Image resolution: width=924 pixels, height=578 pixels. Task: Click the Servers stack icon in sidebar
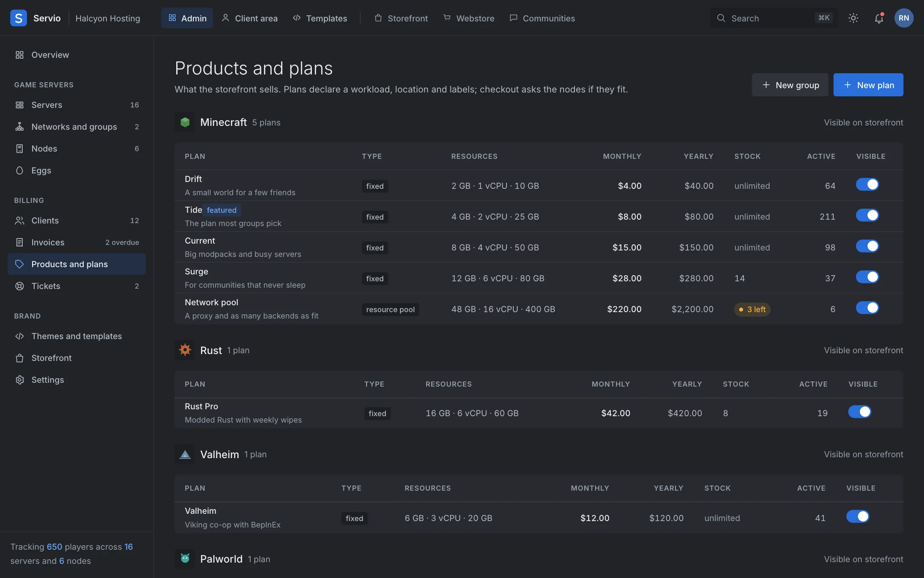coord(19,105)
